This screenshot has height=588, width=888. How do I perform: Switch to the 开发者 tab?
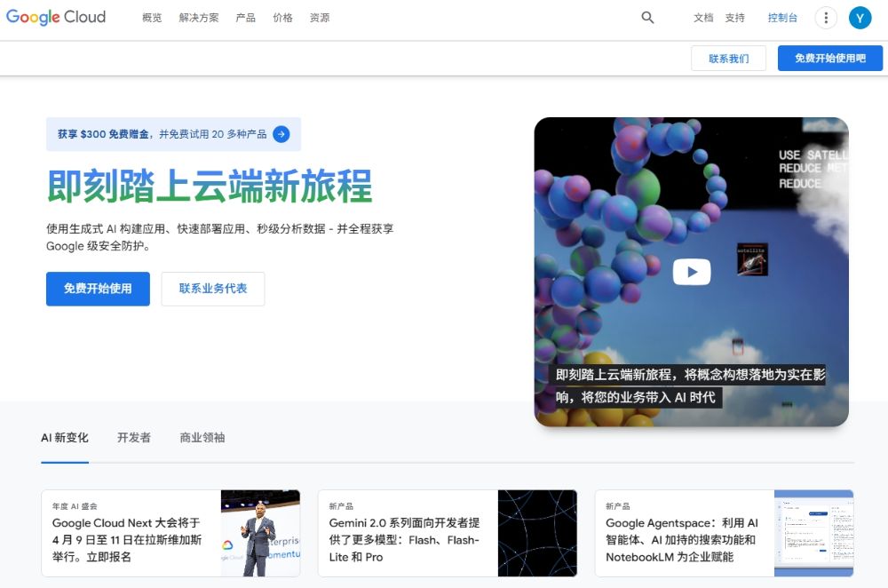[134, 438]
